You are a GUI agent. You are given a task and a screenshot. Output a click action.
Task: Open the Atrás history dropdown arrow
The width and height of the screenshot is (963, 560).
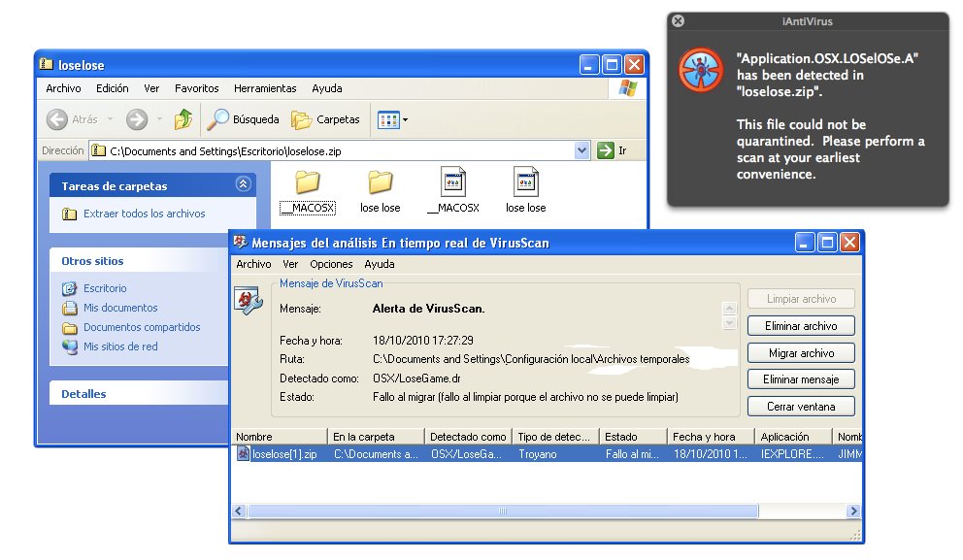click(x=110, y=119)
